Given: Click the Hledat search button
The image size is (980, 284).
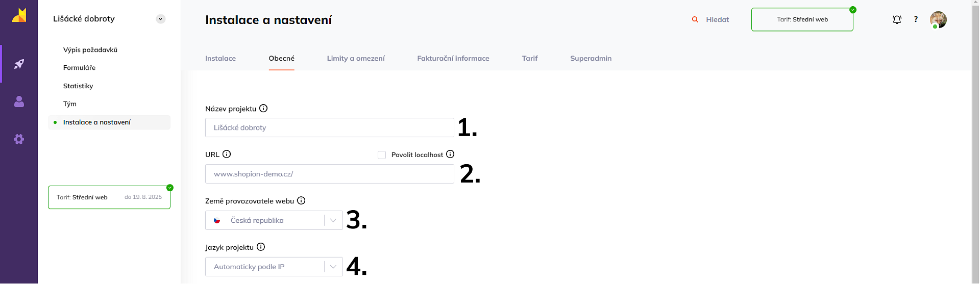Looking at the screenshot, I should [x=710, y=19].
